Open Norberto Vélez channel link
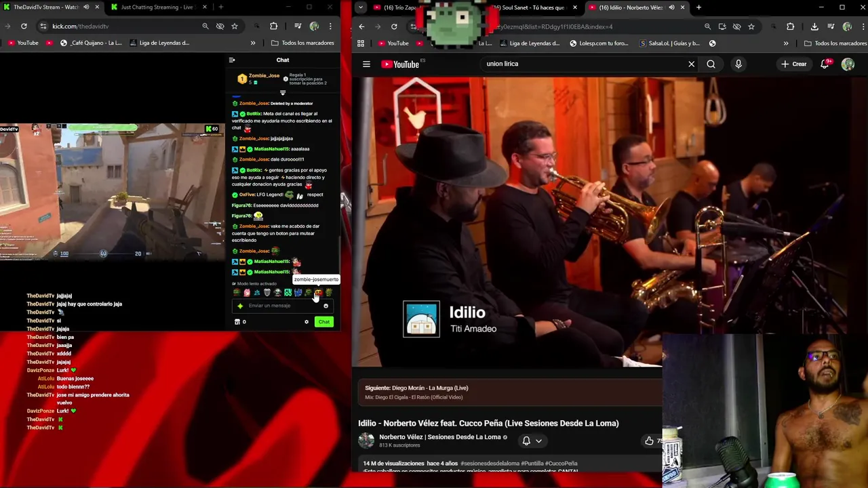868x488 pixels. pos(439,437)
